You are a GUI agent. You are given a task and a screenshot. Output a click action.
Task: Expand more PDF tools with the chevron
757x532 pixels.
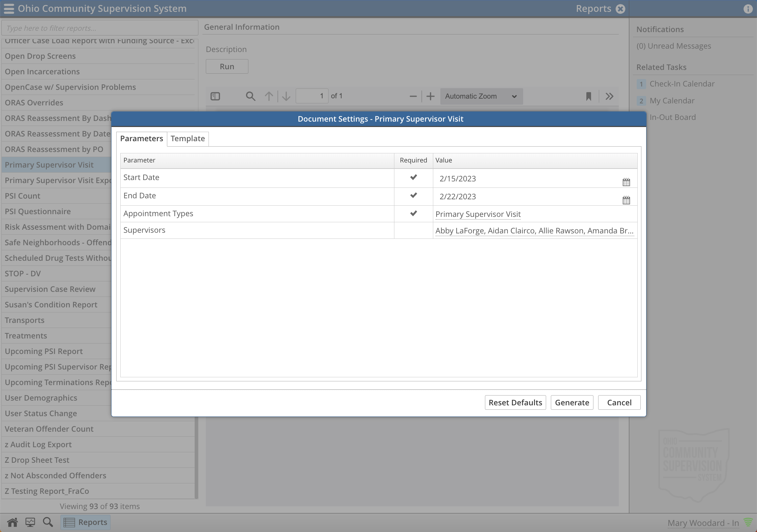coord(609,96)
